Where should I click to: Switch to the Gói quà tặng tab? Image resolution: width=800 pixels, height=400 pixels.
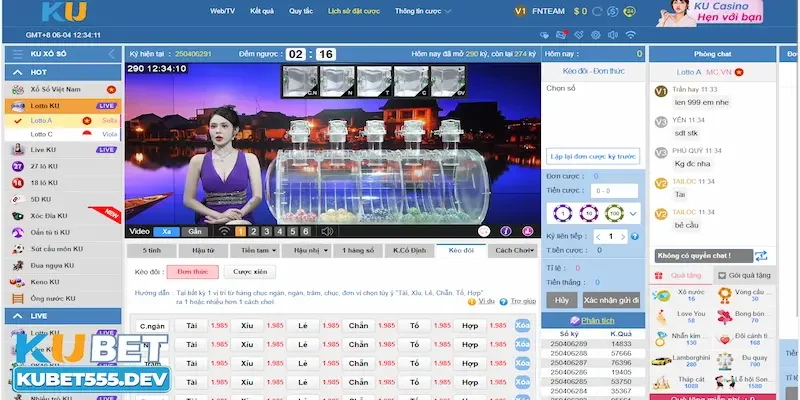click(744, 275)
